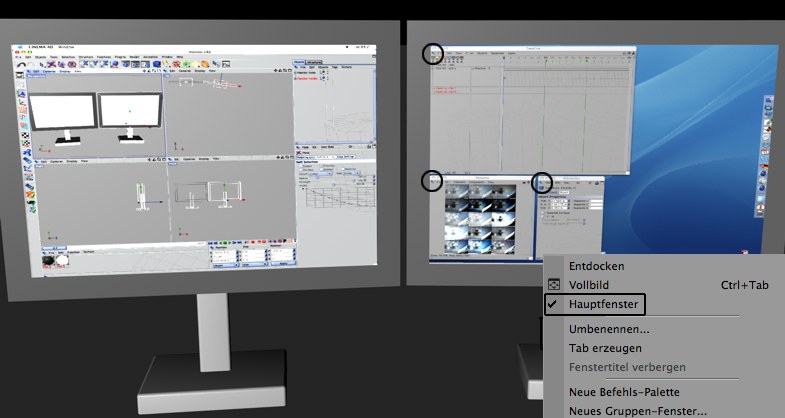This screenshot has width=785, height=418.
Task: Click the checkerboard texture icon in left palette
Action: coord(25,135)
